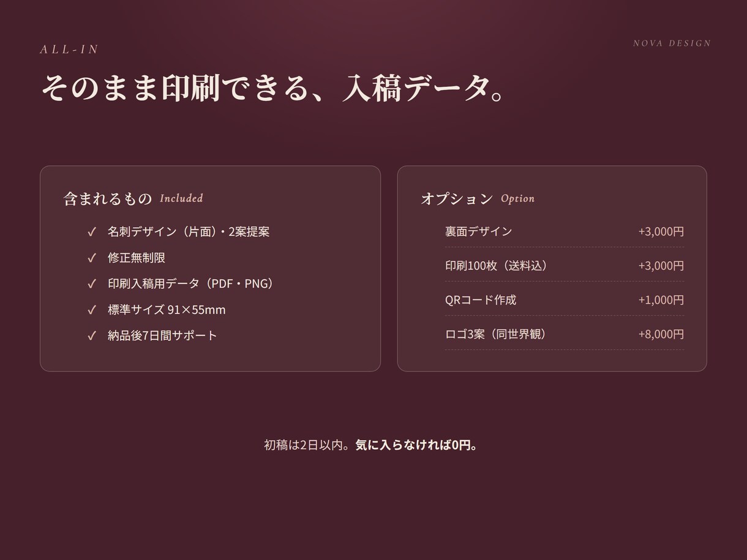
Task: Select 名刺デザイン（片面）・2案提案 text
Action: coord(189,231)
